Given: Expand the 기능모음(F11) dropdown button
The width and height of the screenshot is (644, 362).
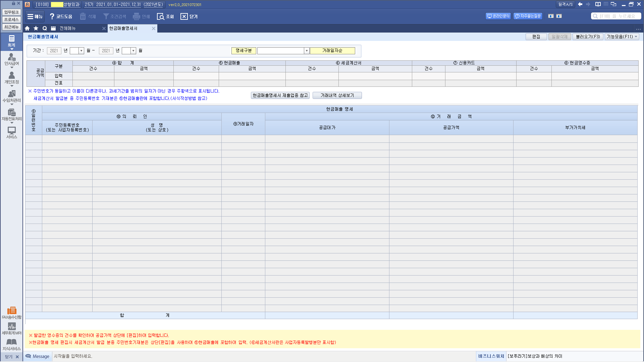Looking at the screenshot, I should point(622,37).
